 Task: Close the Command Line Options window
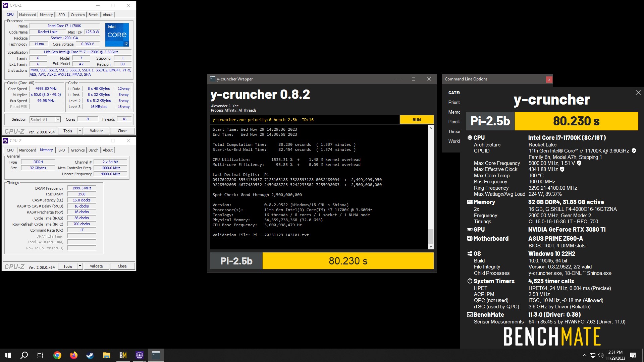(549, 79)
